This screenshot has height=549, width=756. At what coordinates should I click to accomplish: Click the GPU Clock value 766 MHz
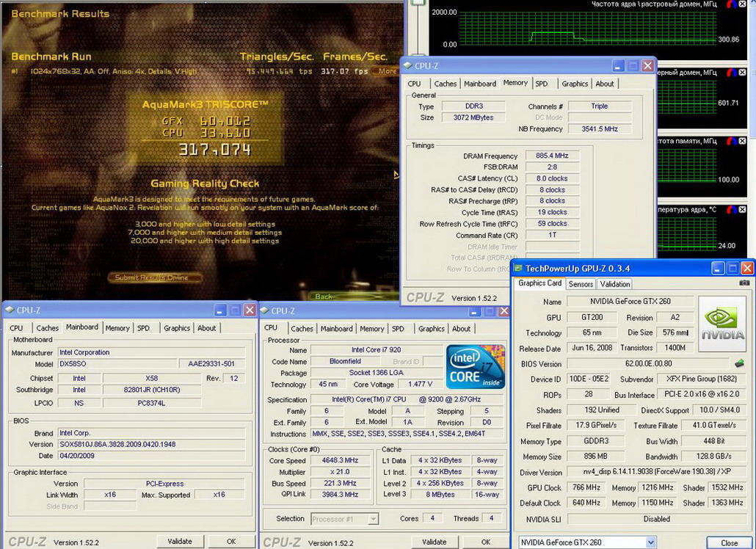pos(586,487)
